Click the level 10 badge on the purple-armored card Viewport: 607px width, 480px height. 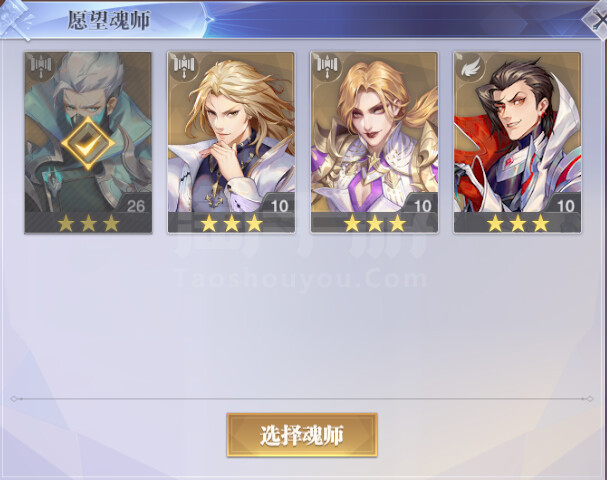pos(421,204)
